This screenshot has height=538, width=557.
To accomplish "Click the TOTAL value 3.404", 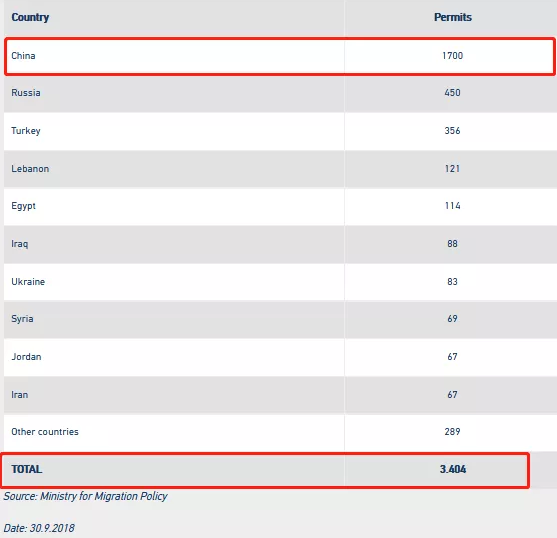I will pyautogui.click(x=453, y=469).
